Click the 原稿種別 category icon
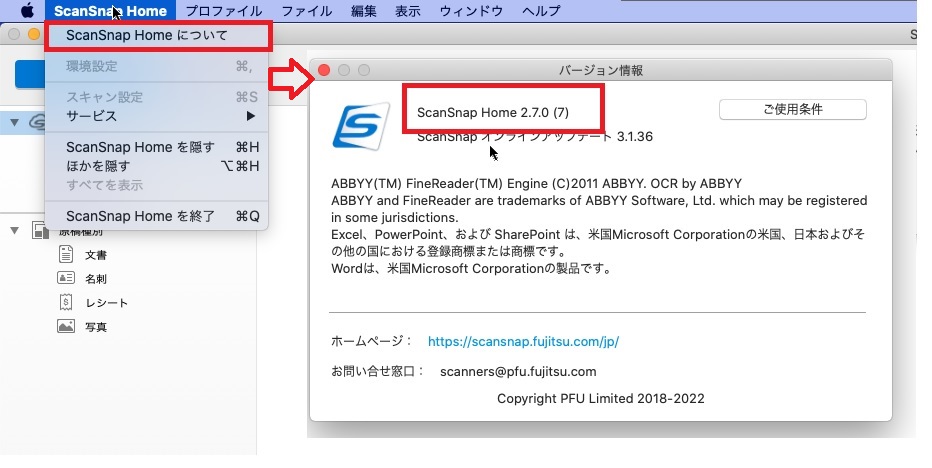932x468 pixels. (x=40, y=231)
